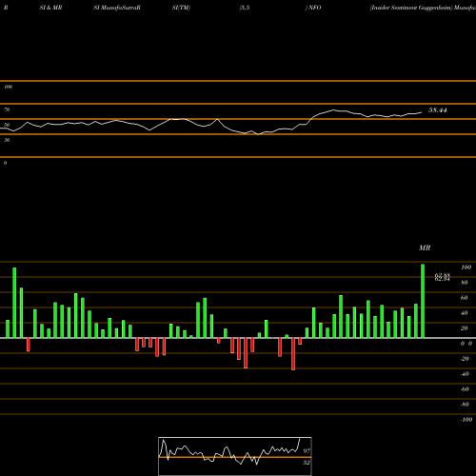This screenshot has width=476, height=476.
Task: Click the RSI 50 level label
Action: click(7, 125)
